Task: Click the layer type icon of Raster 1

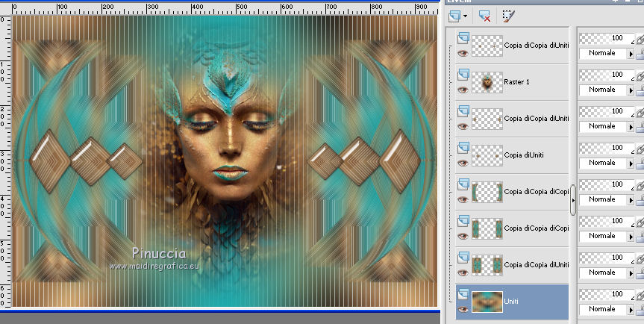Action: 463,75
